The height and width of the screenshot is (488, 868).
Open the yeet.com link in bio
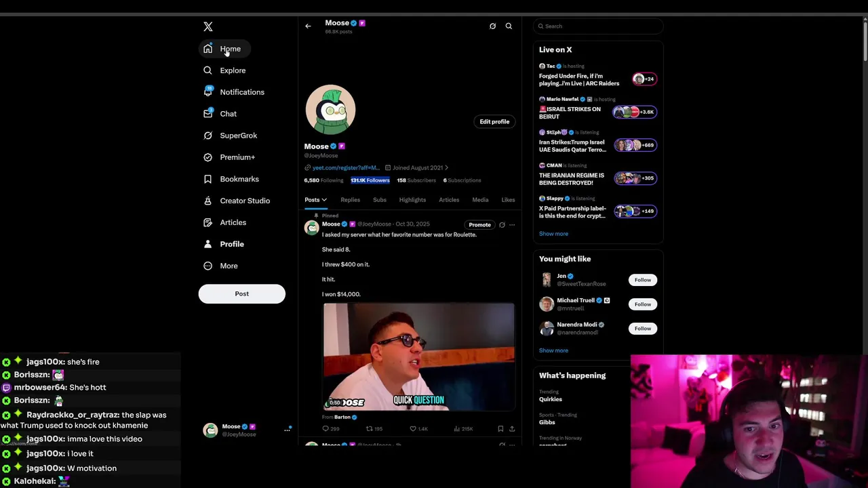tap(346, 168)
